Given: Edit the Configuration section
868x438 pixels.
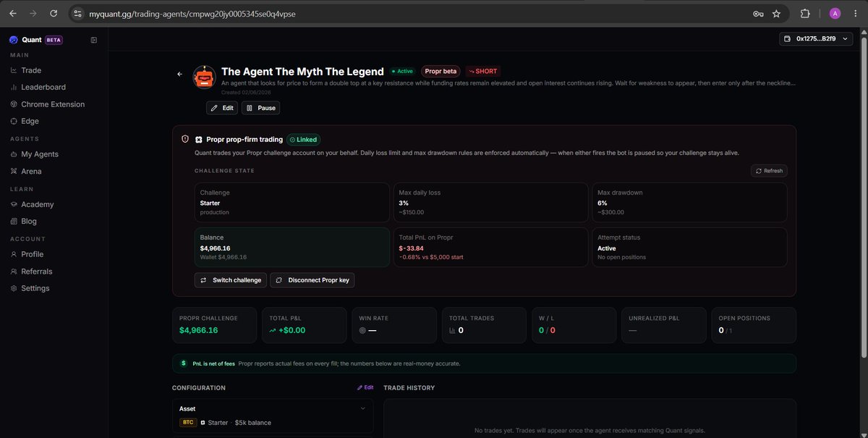Looking at the screenshot, I should tap(365, 388).
